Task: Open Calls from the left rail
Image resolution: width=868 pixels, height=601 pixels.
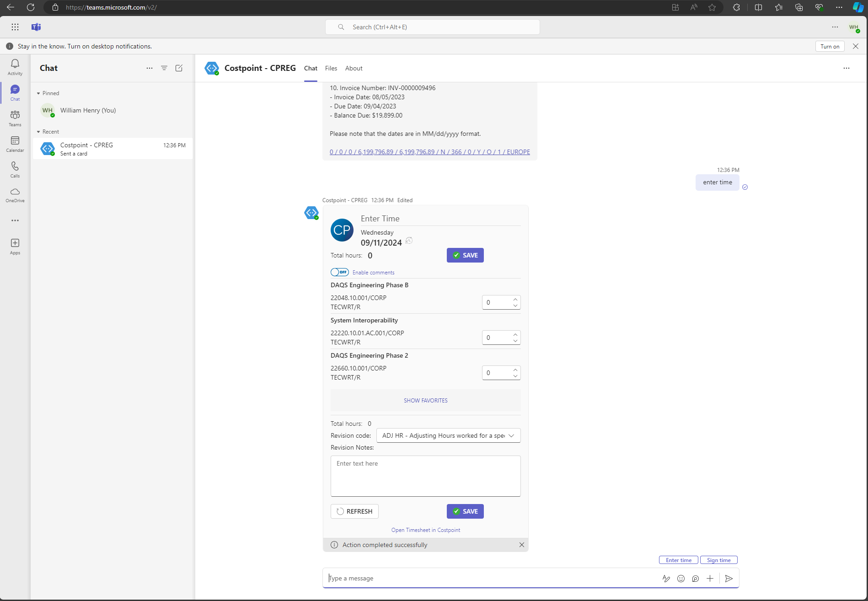Action: point(15,169)
